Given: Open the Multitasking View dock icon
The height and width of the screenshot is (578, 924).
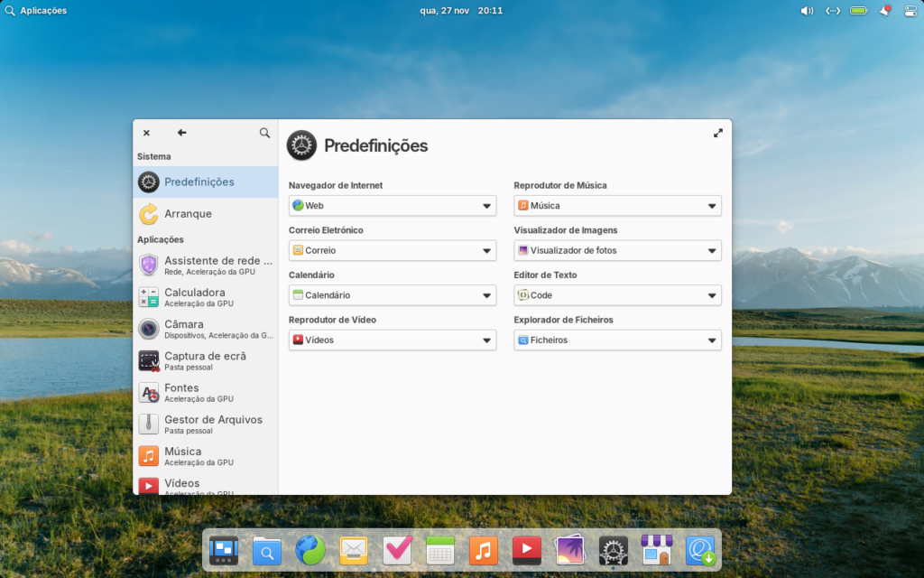Looking at the screenshot, I should pyautogui.click(x=224, y=550).
